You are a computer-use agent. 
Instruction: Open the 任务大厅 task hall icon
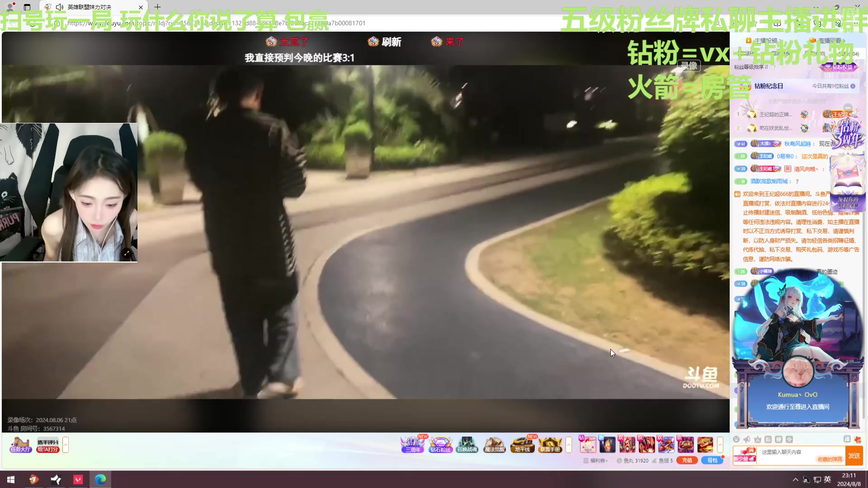click(21, 445)
